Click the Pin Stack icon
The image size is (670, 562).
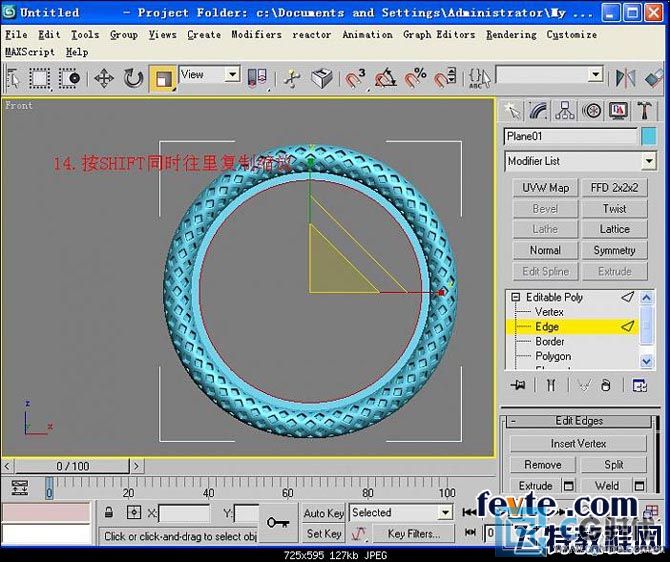click(x=518, y=385)
